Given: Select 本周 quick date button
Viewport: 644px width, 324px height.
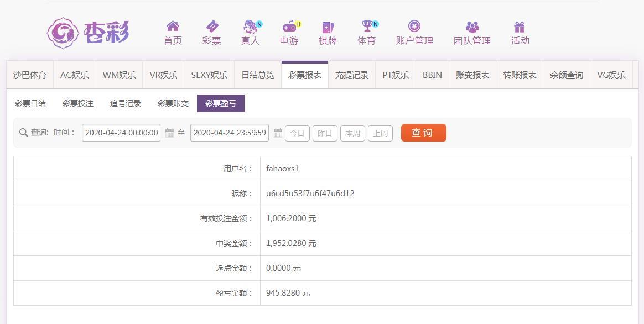Looking at the screenshot, I should (x=353, y=133).
